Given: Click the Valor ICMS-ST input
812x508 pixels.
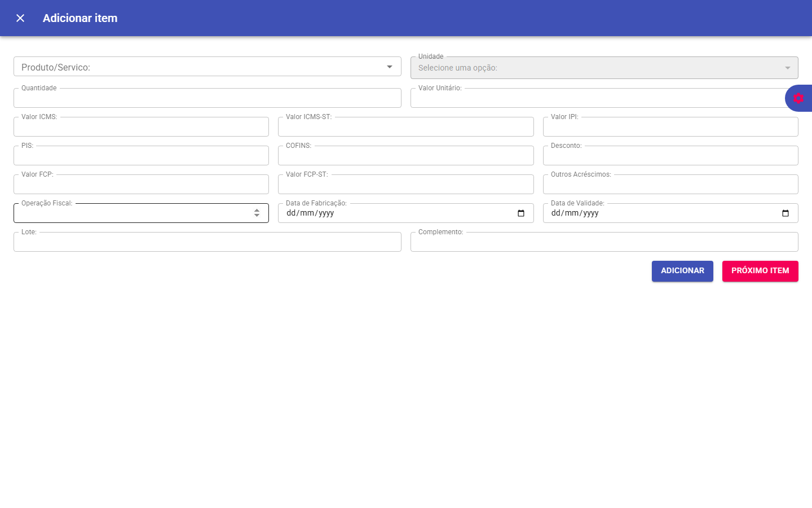Looking at the screenshot, I should click(406, 126).
